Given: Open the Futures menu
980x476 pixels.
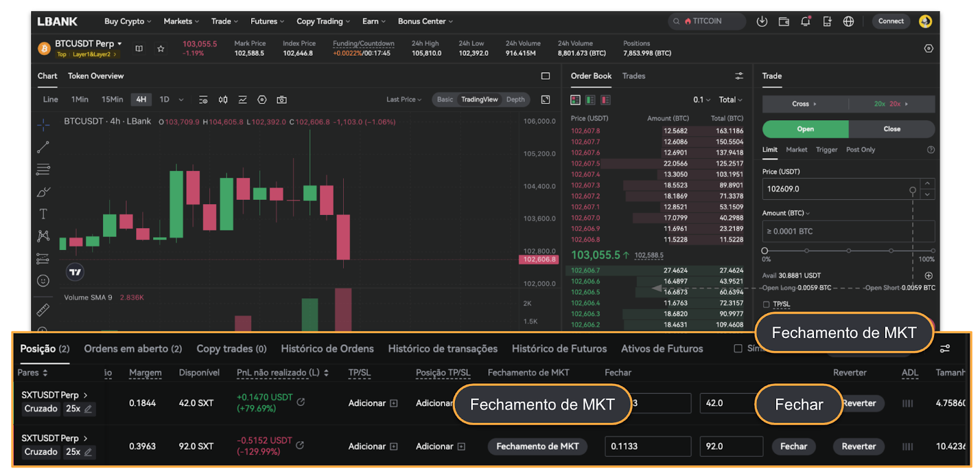Looking at the screenshot, I should (267, 21).
